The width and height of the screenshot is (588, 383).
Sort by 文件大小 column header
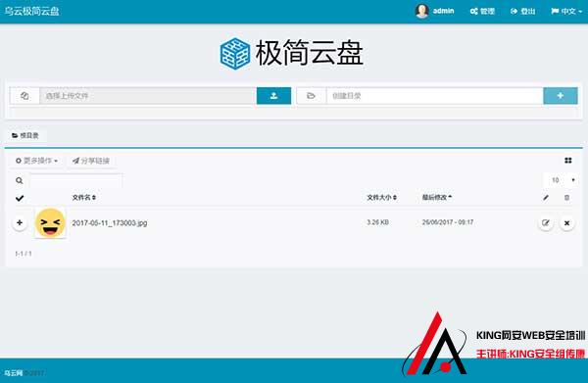[x=382, y=198]
